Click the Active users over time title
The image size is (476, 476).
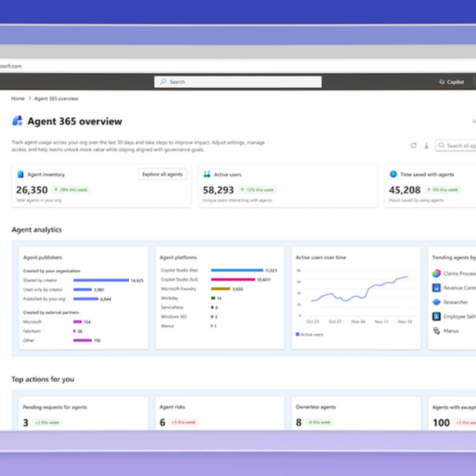coord(321,257)
